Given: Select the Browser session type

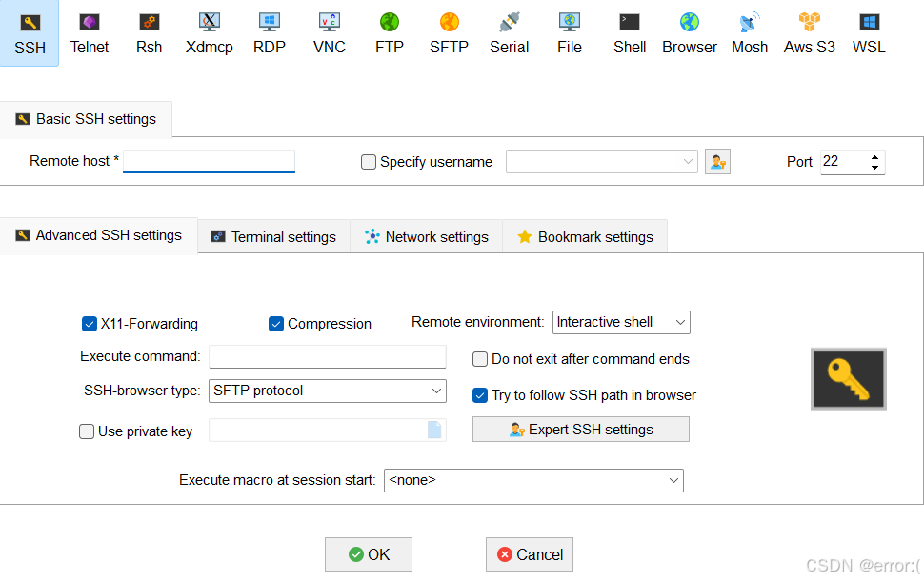Looking at the screenshot, I should 690,33.
